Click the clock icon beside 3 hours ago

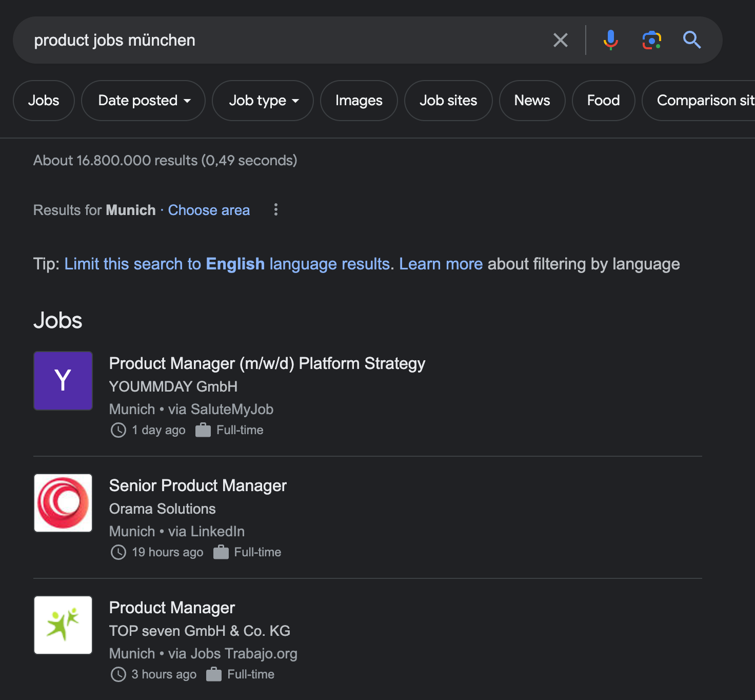(118, 674)
